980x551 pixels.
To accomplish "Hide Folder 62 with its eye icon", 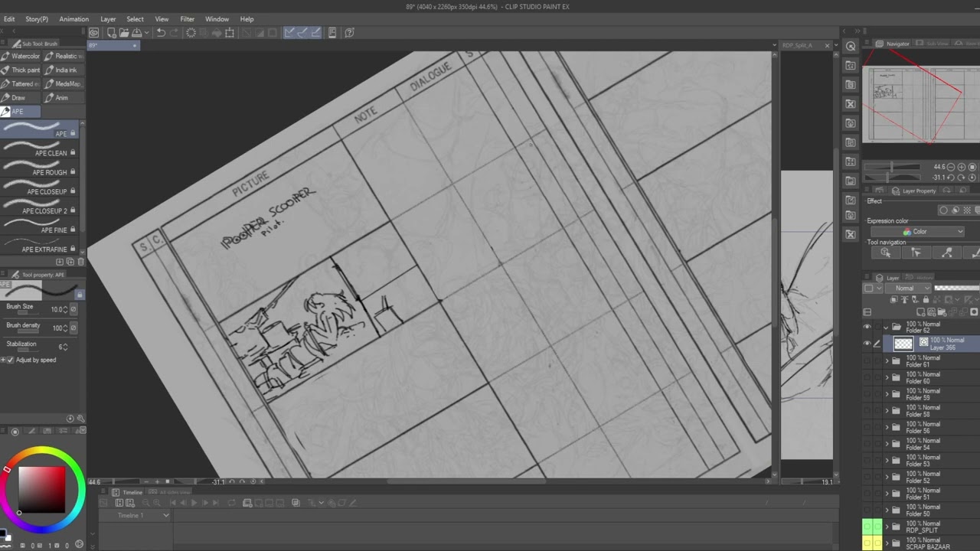I will click(x=867, y=327).
